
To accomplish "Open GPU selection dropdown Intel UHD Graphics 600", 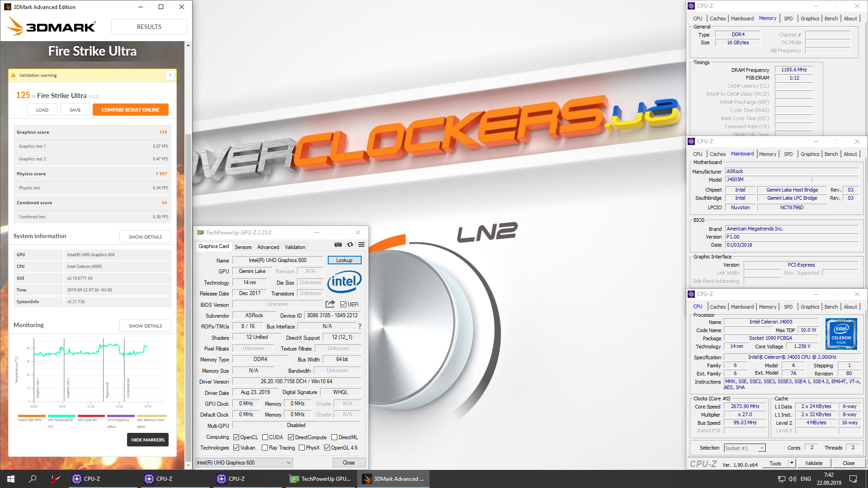I will [244, 463].
